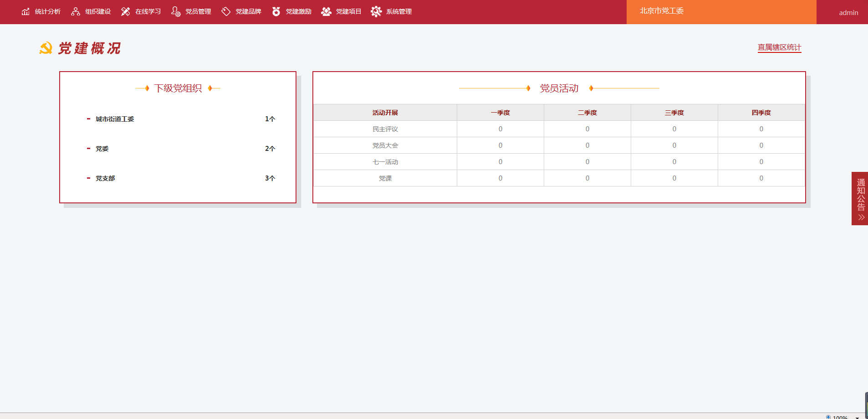The image size is (868, 419).
Task: Click the 党建概况 page title
Action: point(89,48)
